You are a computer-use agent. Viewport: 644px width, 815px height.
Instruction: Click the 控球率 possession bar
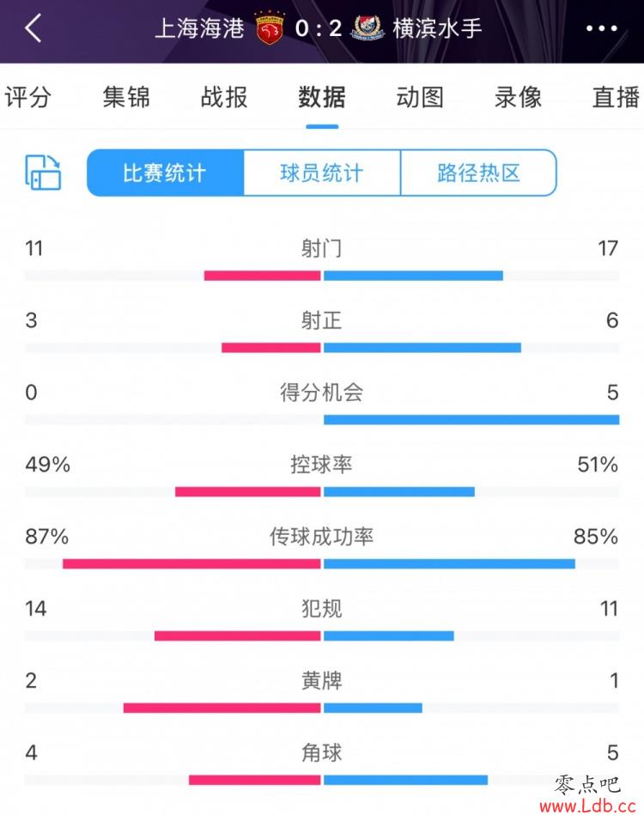(x=322, y=492)
